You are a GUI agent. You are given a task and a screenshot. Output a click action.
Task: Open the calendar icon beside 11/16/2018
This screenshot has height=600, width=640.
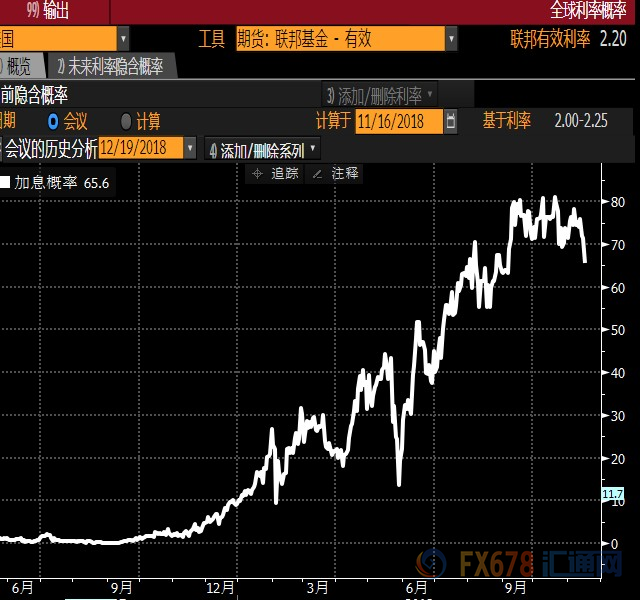point(451,121)
